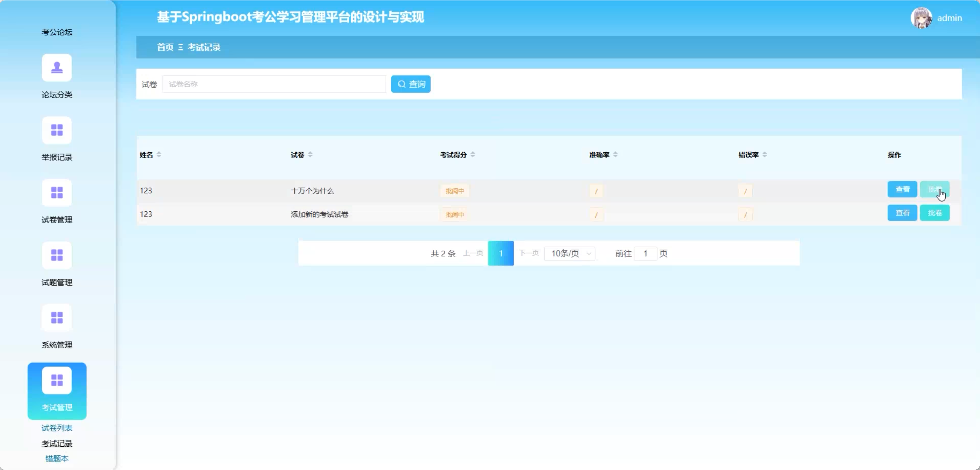Click page number 1 in pagination
Screen dimensions: 980x470
point(501,253)
